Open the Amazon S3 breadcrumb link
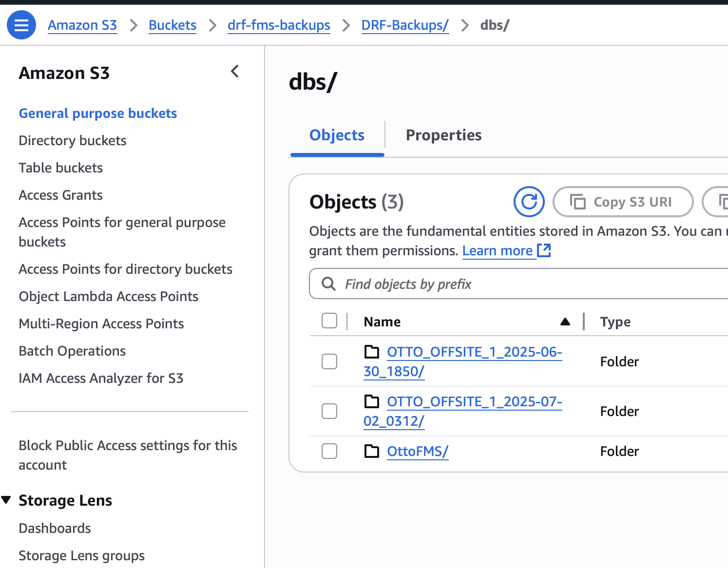 tap(82, 25)
